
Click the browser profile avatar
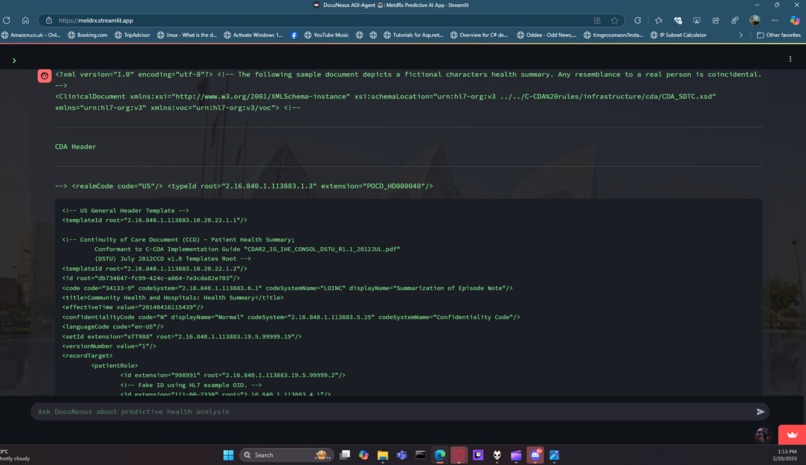(x=755, y=21)
